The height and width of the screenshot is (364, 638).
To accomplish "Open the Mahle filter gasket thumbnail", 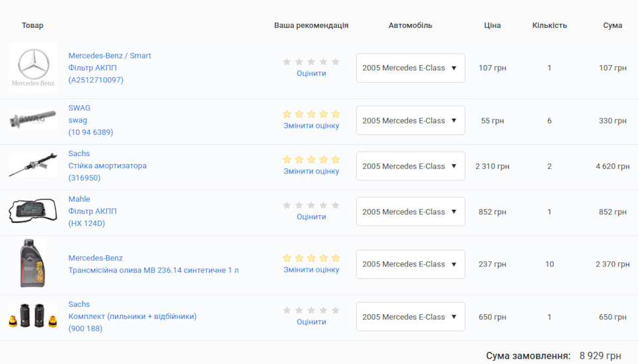I will (x=33, y=211).
